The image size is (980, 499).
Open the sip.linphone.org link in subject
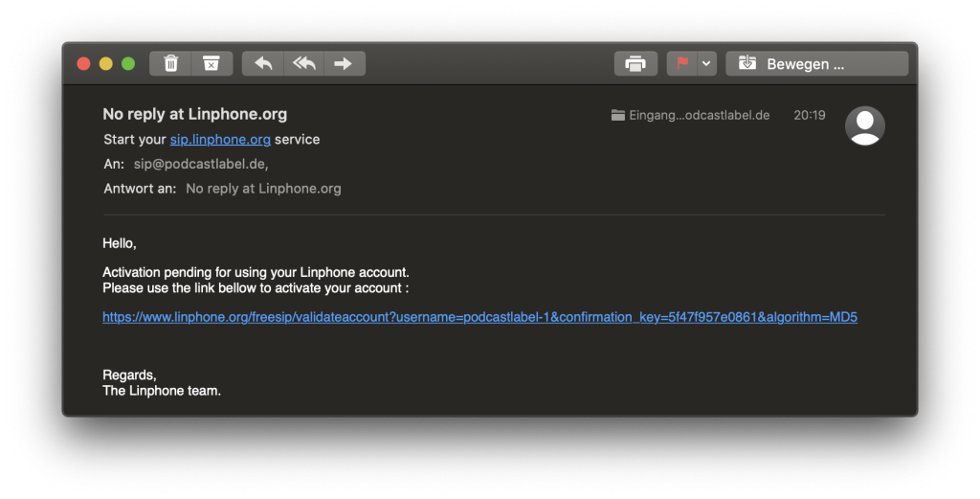(220, 140)
